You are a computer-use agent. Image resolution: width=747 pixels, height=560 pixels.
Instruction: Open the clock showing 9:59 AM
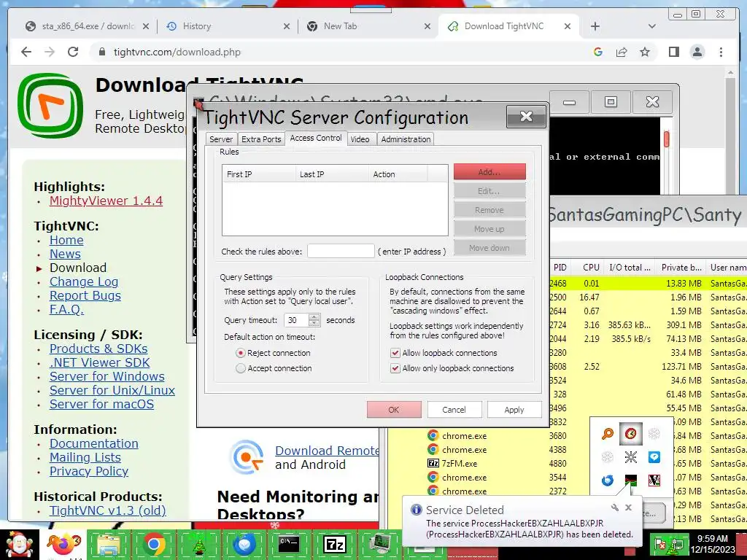(713, 544)
